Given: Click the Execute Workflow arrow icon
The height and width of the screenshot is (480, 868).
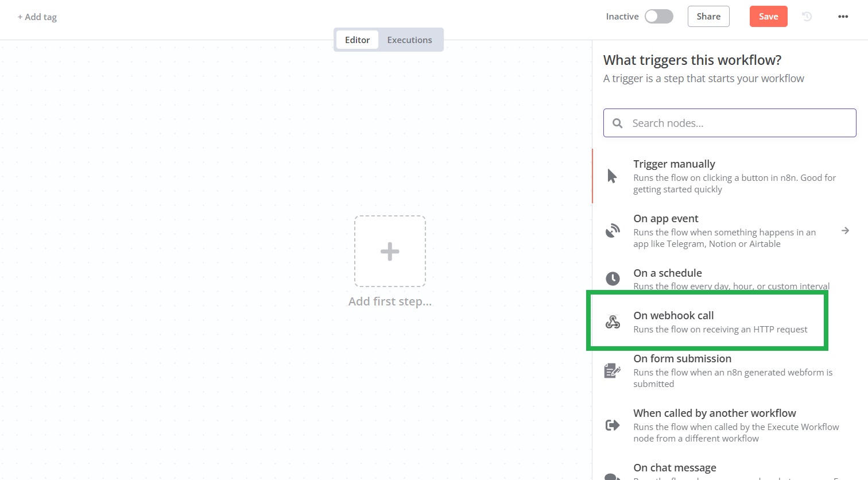Looking at the screenshot, I should point(613,425).
